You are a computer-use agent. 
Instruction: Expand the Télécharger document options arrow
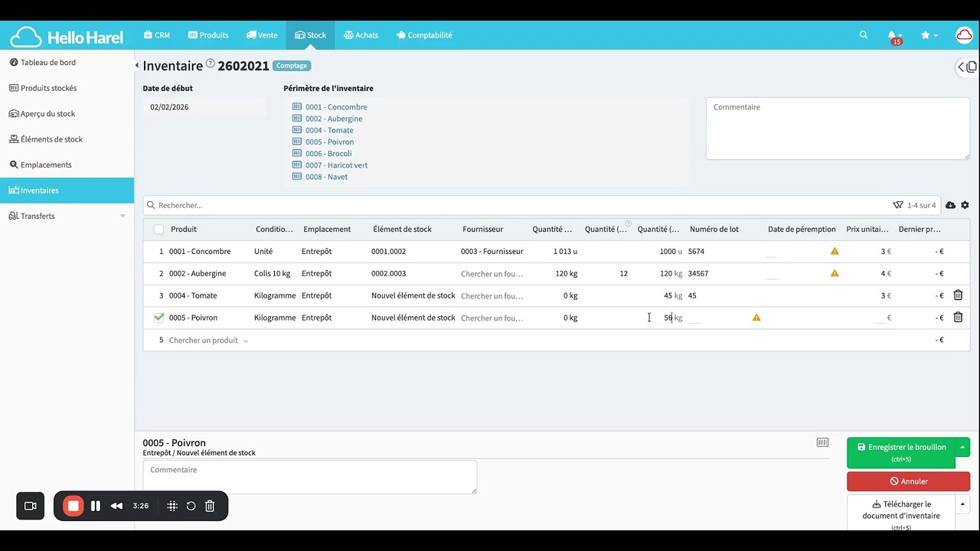(962, 504)
